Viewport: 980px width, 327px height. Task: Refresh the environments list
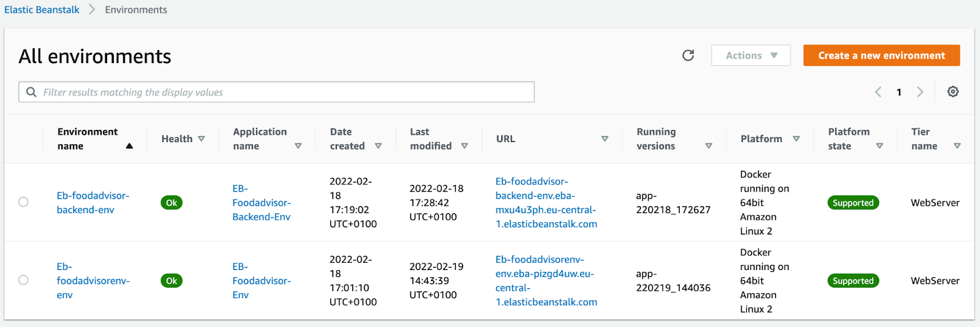pyautogui.click(x=688, y=56)
